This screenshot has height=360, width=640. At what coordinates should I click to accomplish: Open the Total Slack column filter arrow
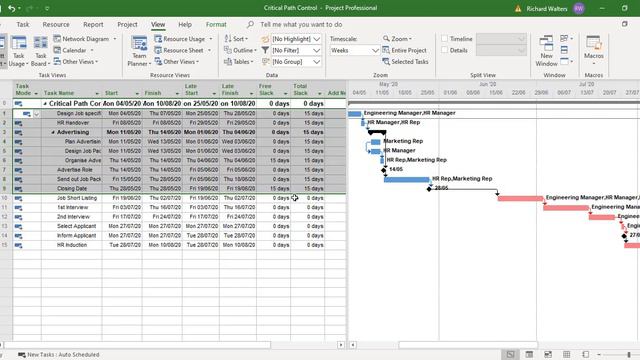(319, 93)
